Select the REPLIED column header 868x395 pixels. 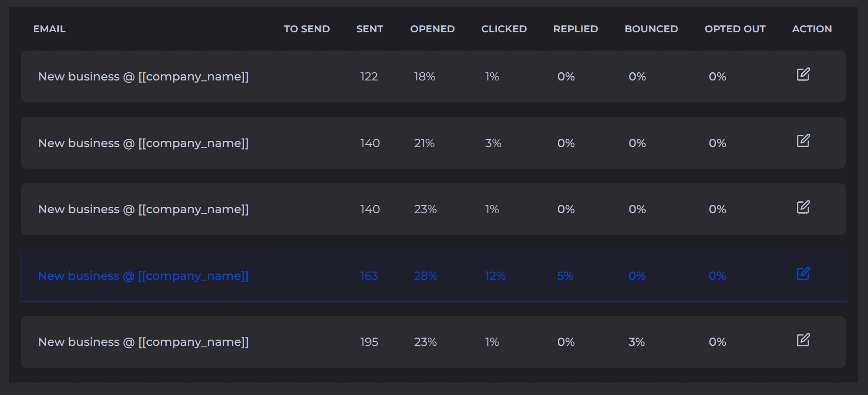click(x=575, y=29)
